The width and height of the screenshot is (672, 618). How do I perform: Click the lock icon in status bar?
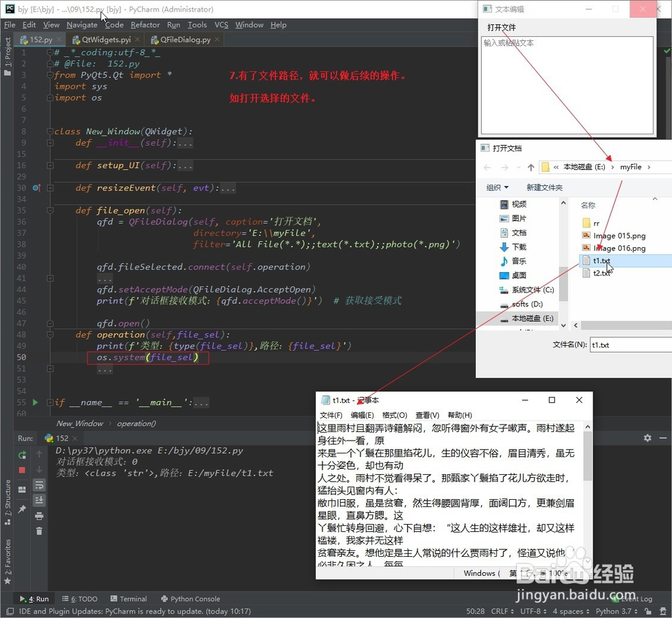pos(648,611)
